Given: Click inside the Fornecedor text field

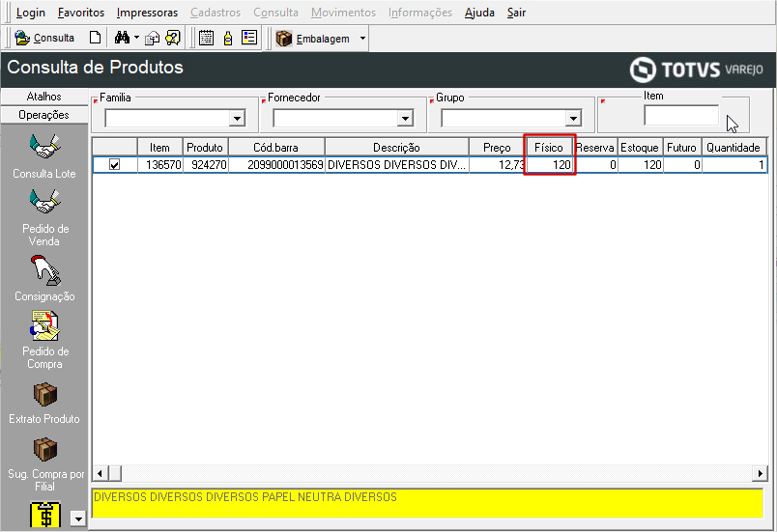Looking at the screenshot, I should [x=335, y=119].
